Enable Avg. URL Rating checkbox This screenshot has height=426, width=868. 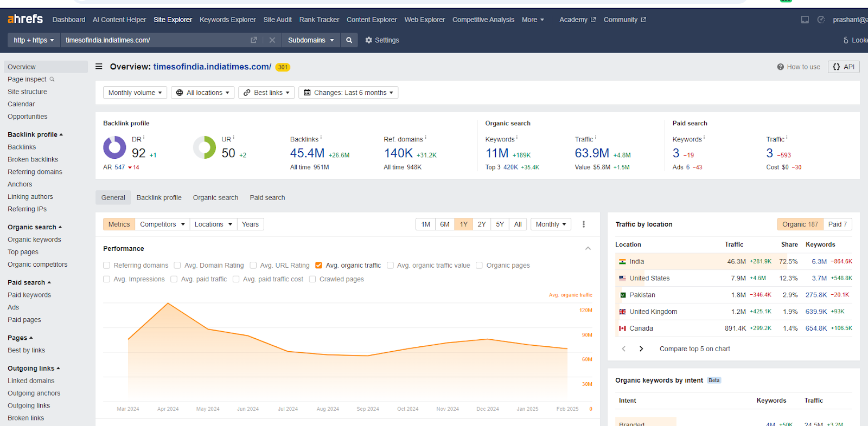click(x=253, y=266)
